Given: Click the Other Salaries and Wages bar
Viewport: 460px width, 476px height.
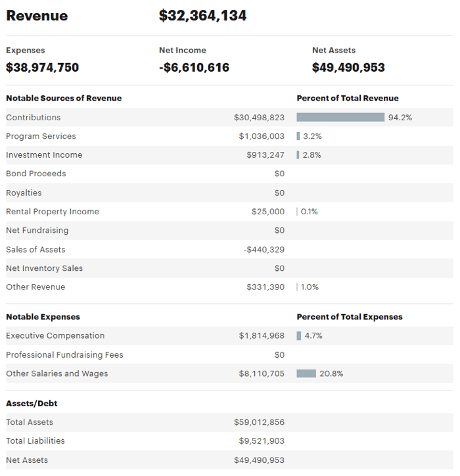Looking at the screenshot, I should click(306, 373).
